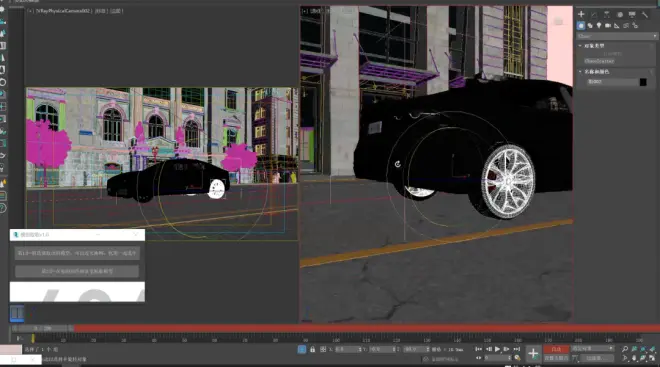Select the Field-of-View tool

[x=625, y=358]
